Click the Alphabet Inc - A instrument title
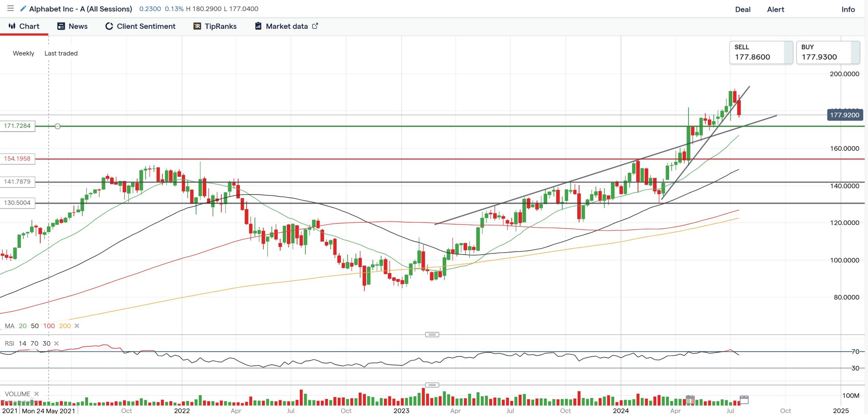 [80, 9]
